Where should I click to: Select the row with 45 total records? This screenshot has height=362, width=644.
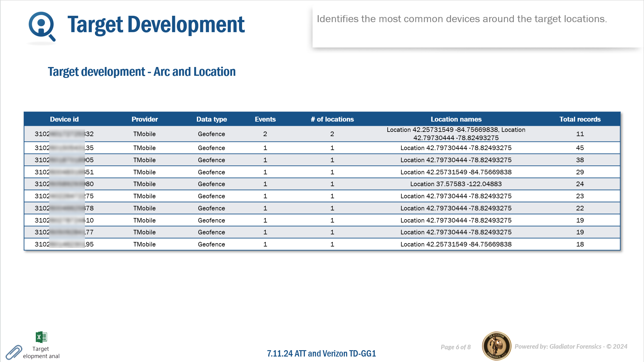click(580, 148)
